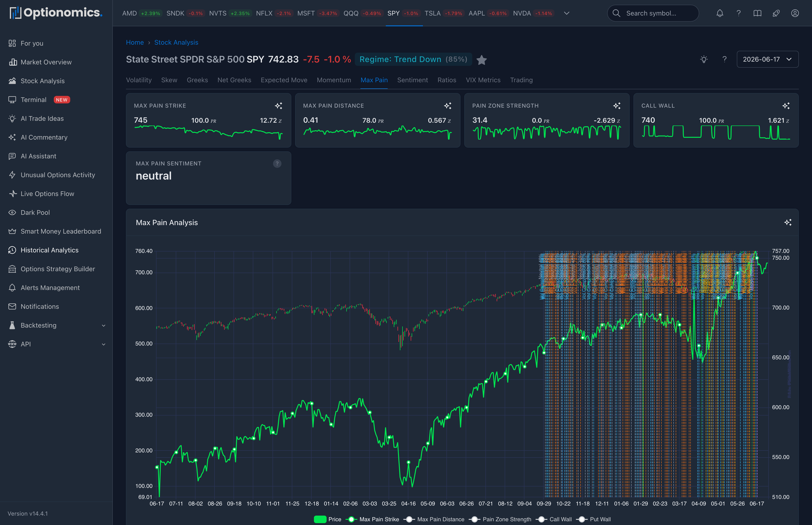Click the Search symbol input field
Viewport: 812px width, 525px height.
[x=653, y=13]
